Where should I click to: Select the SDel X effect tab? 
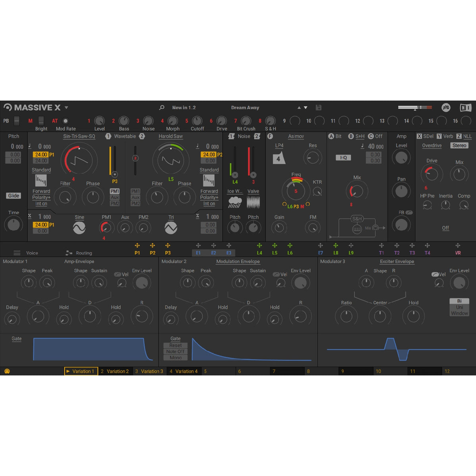tap(425, 136)
